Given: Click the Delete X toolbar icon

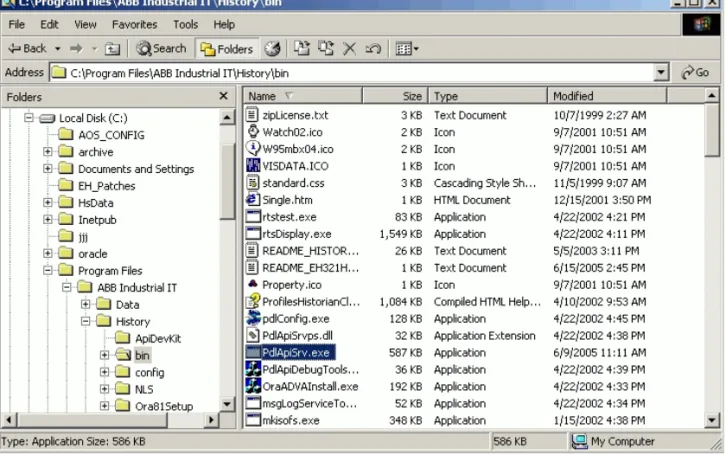Looking at the screenshot, I should pyautogui.click(x=350, y=48).
